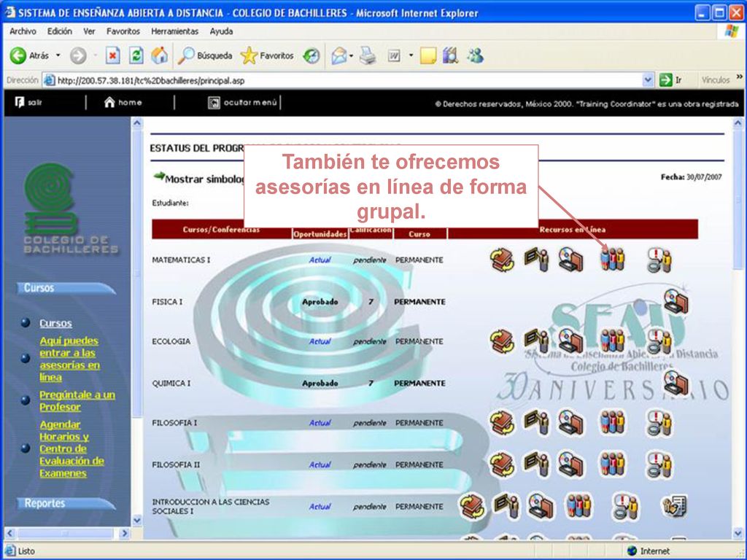The width and height of the screenshot is (747, 560).
Task: Open the Favoritos menu
Action: point(123,31)
